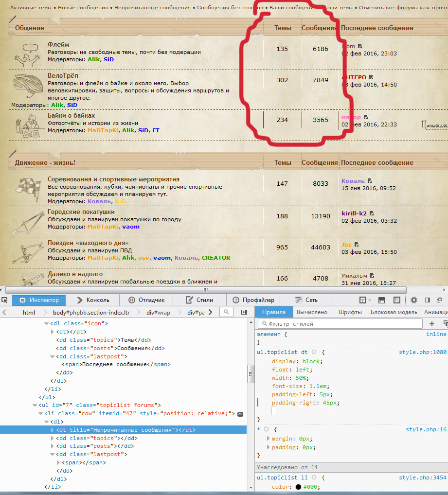Click the search icon in breadcrumb bar
Image resolution: width=448 pixels, height=495 pixels.
pyautogui.click(x=226, y=312)
